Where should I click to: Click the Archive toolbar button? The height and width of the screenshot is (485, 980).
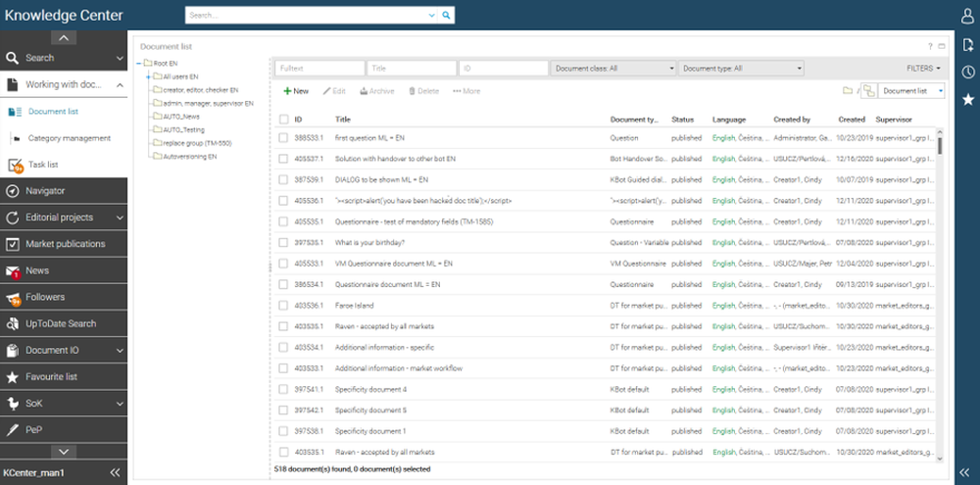[377, 91]
